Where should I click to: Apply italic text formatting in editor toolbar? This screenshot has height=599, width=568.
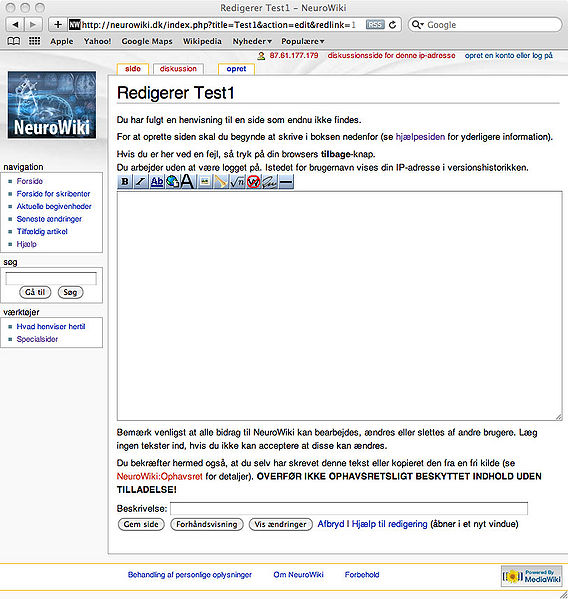(141, 182)
